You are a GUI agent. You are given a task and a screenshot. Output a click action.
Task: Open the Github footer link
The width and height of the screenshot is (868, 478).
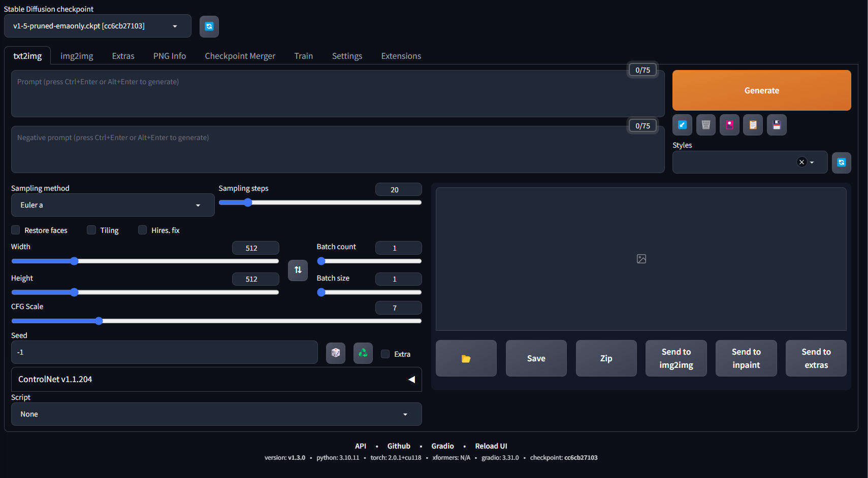399,446
